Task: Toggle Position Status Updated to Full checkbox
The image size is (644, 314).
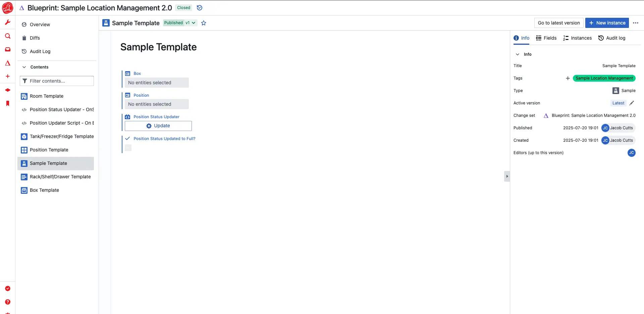Action: (128, 148)
